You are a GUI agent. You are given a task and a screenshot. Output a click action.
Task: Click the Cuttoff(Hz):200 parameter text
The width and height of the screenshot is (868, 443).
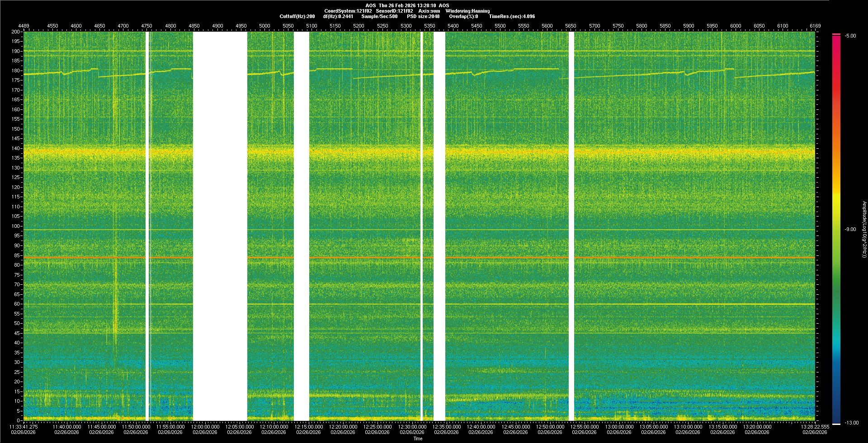click(297, 16)
